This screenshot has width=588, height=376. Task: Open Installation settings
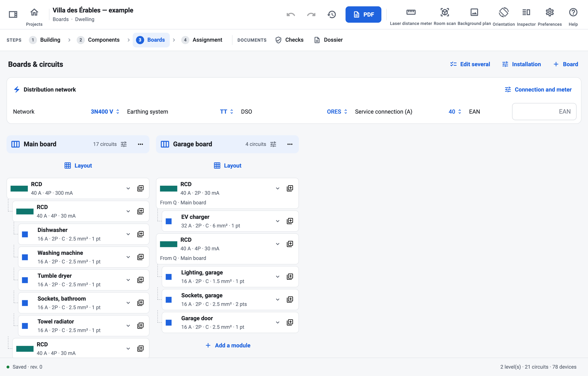click(x=521, y=64)
